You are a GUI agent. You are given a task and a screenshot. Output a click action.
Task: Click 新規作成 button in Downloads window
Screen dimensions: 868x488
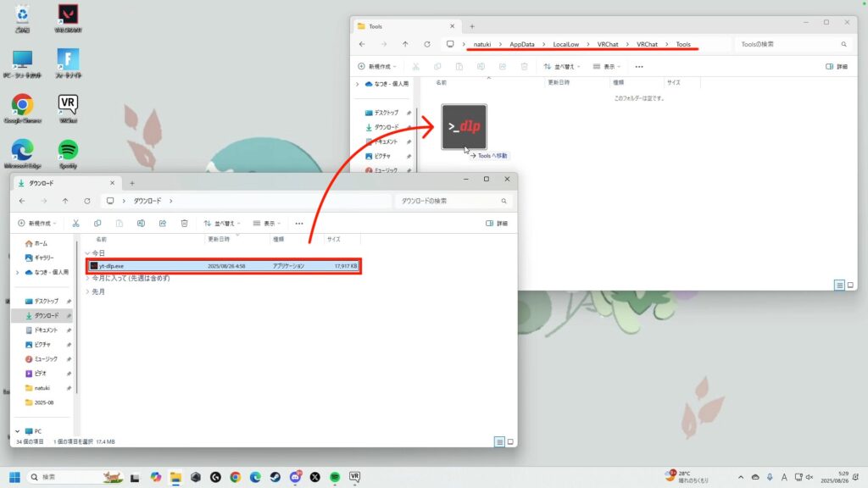[37, 224]
